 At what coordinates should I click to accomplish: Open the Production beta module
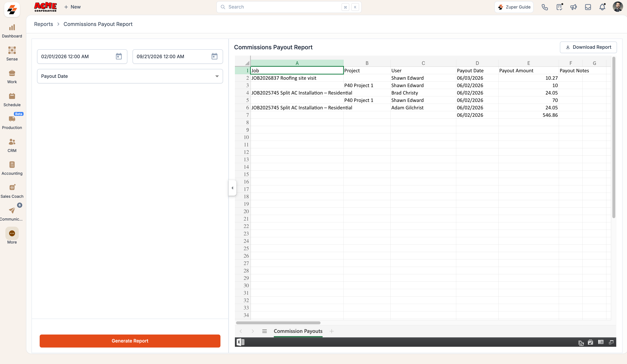coord(12,122)
